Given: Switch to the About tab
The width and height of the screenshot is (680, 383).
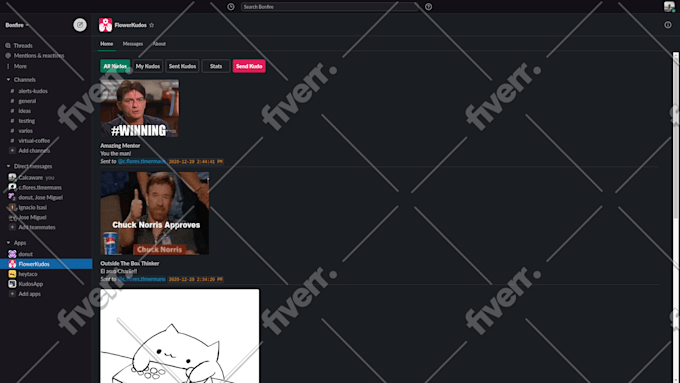Looking at the screenshot, I should pyautogui.click(x=159, y=44).
